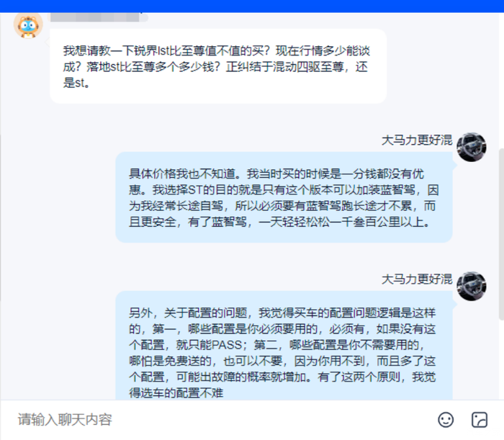Click 我选择ST text in the first reply
The width and height of the screenshot is (504, 440).
(x=177, y=189)
